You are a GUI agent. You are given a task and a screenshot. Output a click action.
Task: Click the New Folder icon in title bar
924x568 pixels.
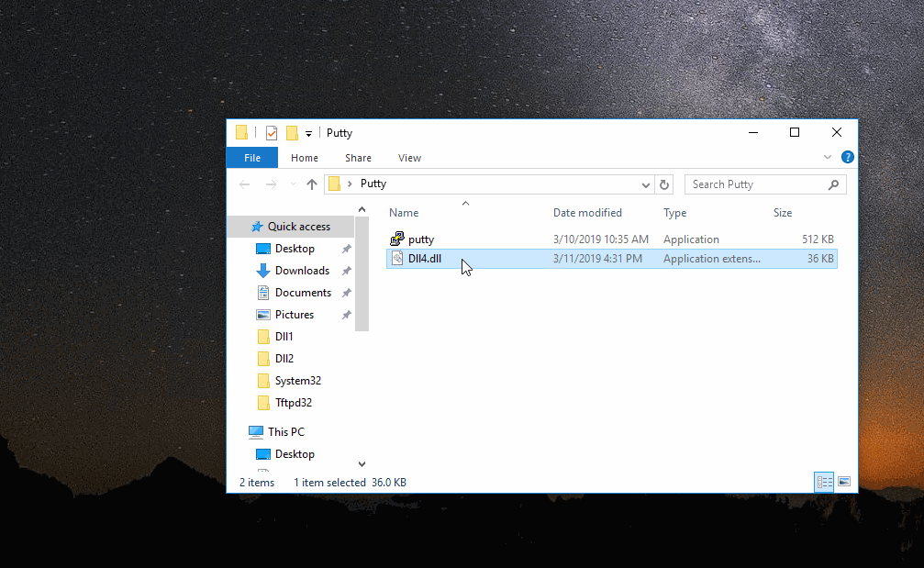[292, 133]
